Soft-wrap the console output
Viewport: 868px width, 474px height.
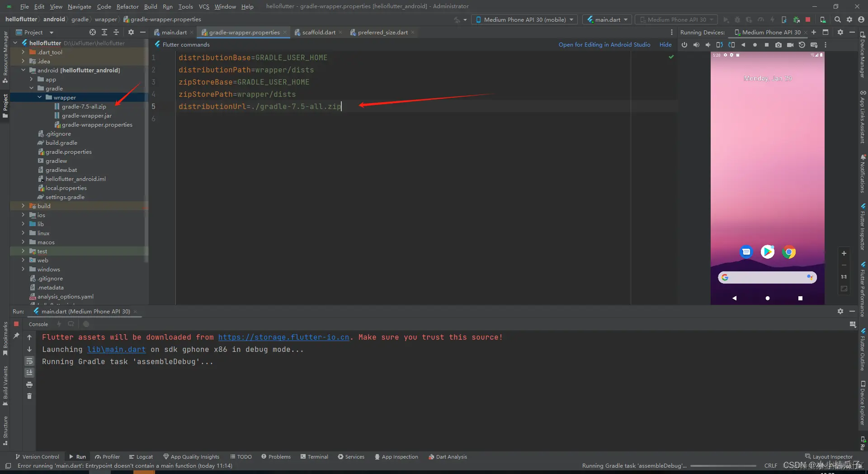click(29, 361)
